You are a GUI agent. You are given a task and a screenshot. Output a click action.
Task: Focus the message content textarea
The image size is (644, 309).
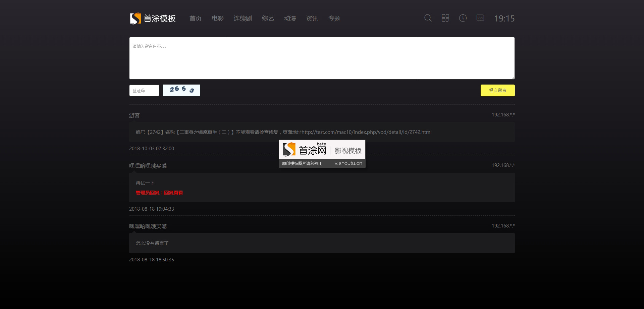322,58
